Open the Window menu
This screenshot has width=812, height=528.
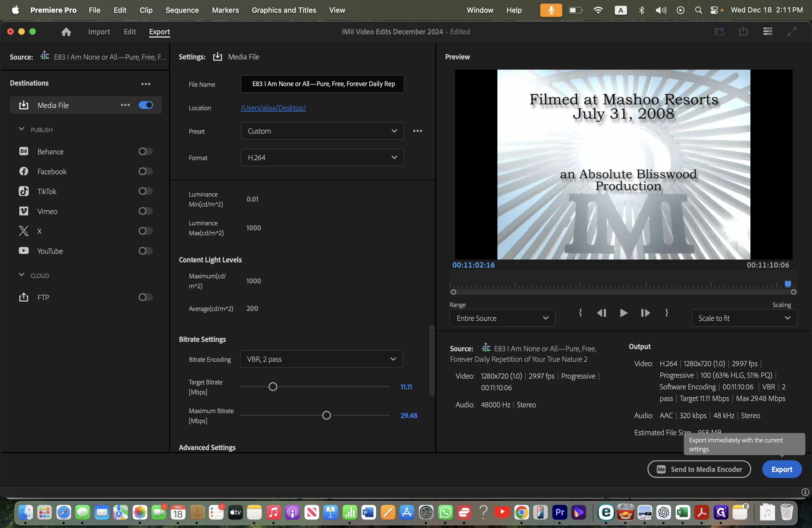tap(480, 10)
